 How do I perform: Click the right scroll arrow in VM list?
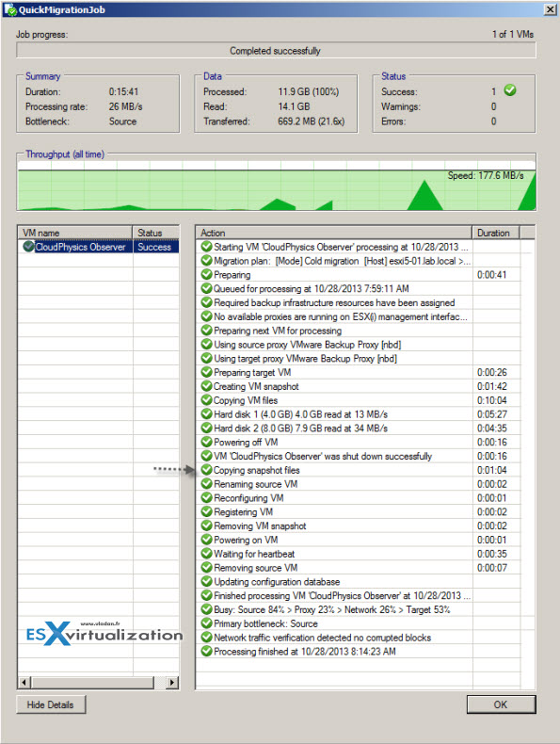(172, 683)
